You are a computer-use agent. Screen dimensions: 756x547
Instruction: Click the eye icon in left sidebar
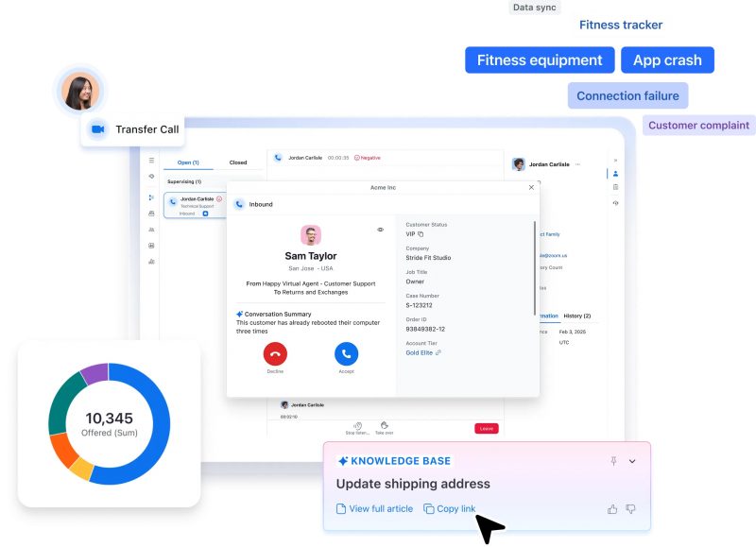point(151,177)
